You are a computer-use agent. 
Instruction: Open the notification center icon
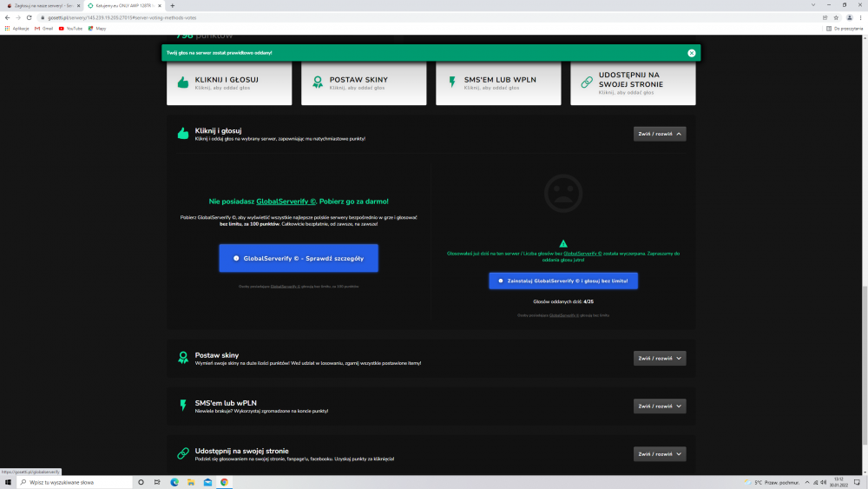click(x=857, y=482)
